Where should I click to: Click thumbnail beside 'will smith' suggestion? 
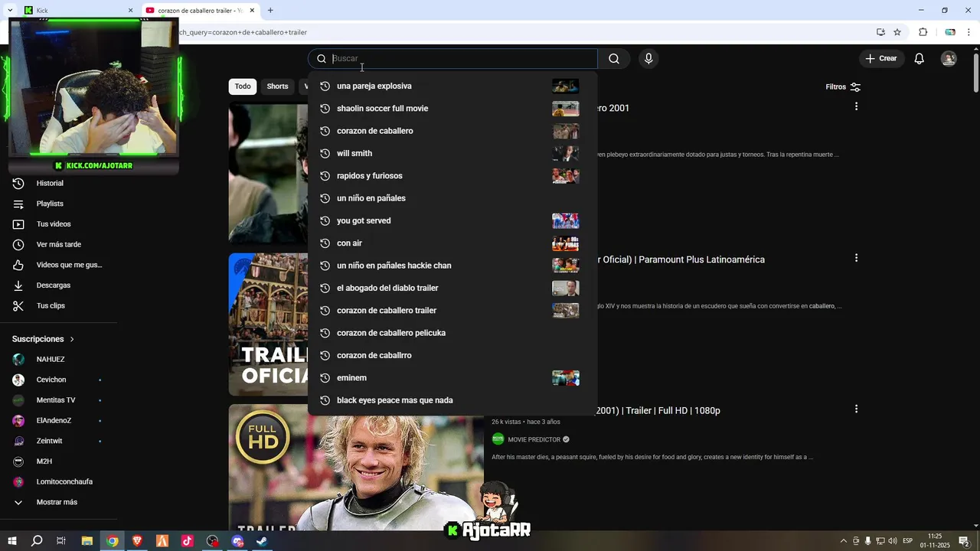point(565,154)
